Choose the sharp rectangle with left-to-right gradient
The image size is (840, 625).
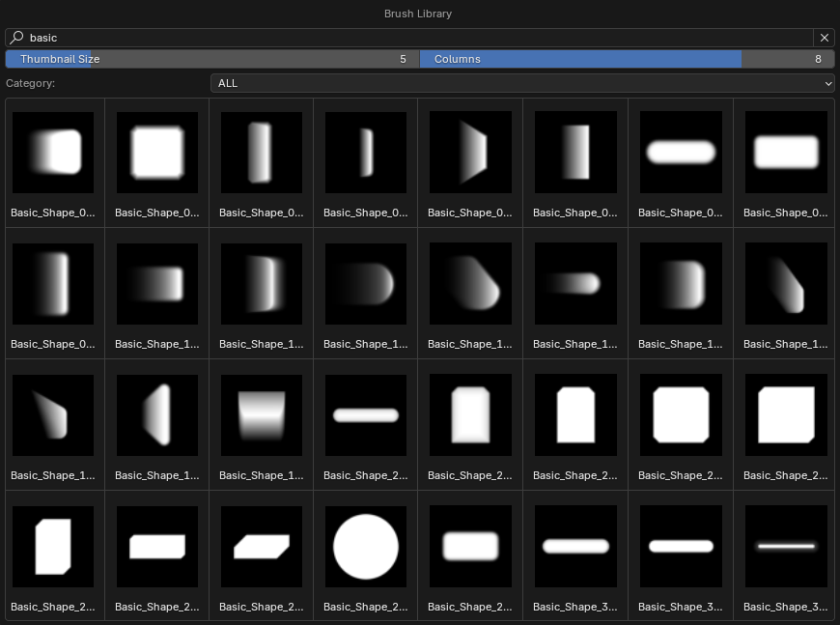tap(574, 152)
